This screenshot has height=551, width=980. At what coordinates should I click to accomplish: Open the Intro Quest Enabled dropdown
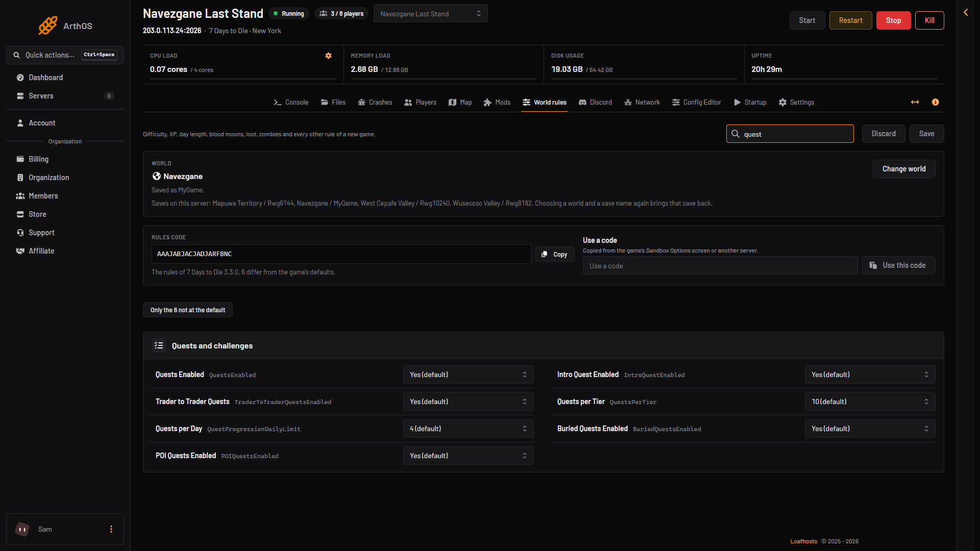coord(870,374)
